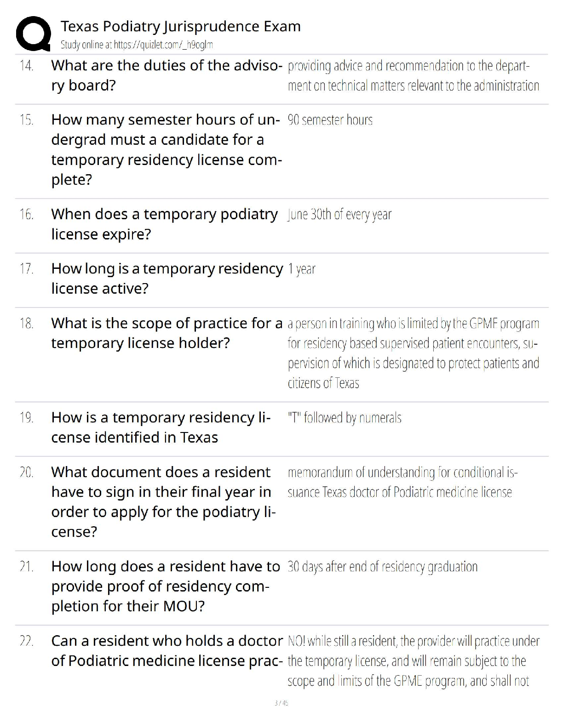Click question 14 about advisory board duties

pyautogui.click(x=167, y=75)
